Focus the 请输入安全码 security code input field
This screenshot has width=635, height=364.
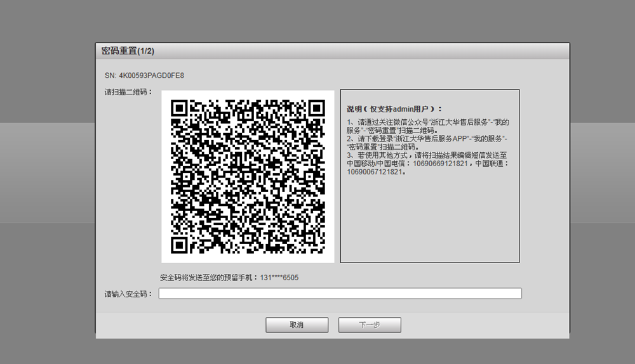pos(340,294)
